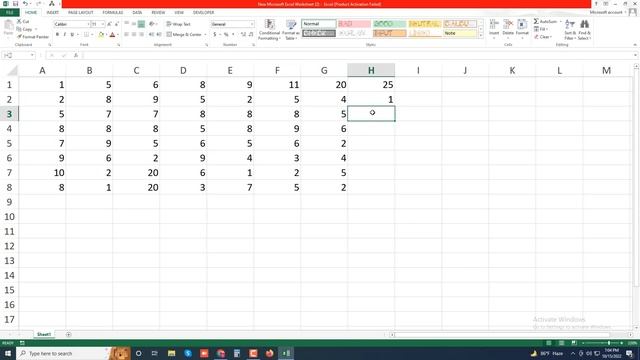Click the insert function fx icon
This screenshot has height=360, width=640.
[76, 55]
